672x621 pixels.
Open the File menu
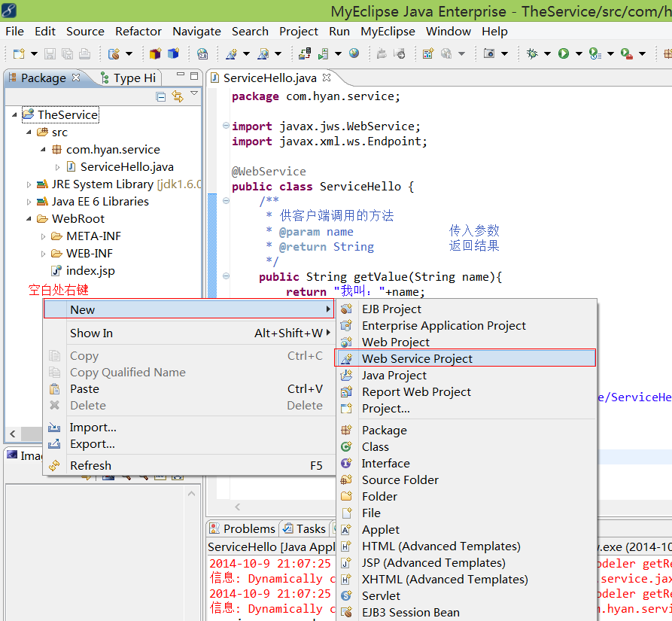click(x=14, y=32)
